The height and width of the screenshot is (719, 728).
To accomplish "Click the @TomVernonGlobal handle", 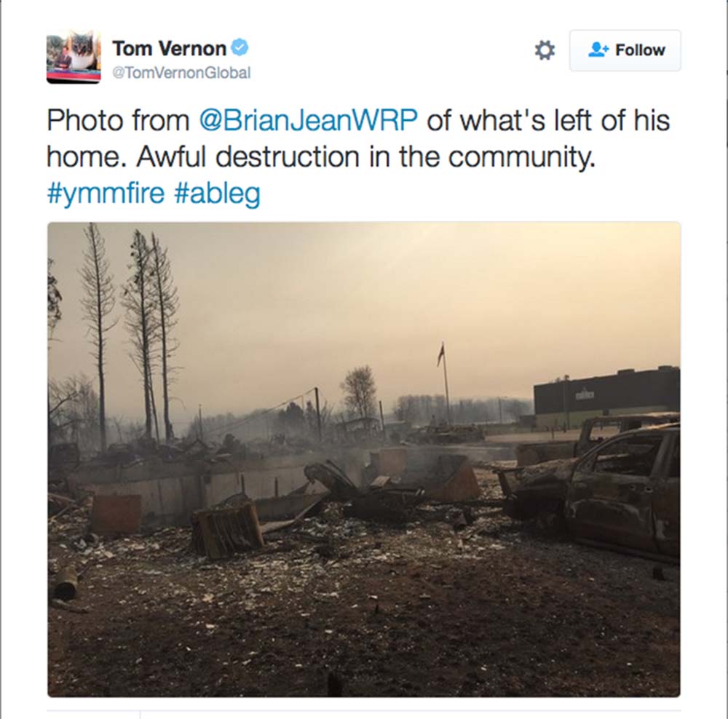I will click(181, 73).
